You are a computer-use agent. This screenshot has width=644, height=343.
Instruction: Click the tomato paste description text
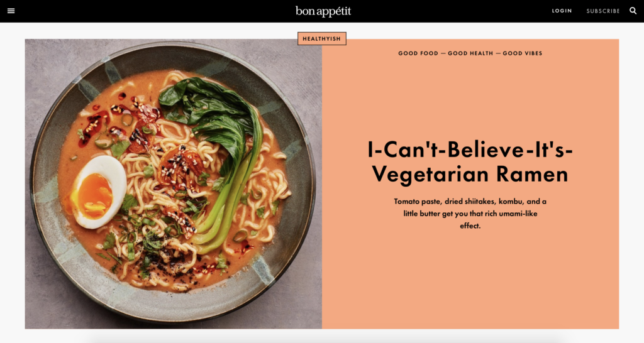tap(470, 214)
